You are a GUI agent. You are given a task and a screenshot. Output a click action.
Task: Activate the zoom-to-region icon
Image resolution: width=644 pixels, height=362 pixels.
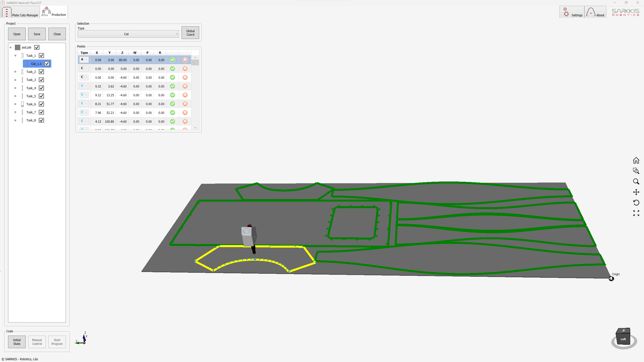636,171
